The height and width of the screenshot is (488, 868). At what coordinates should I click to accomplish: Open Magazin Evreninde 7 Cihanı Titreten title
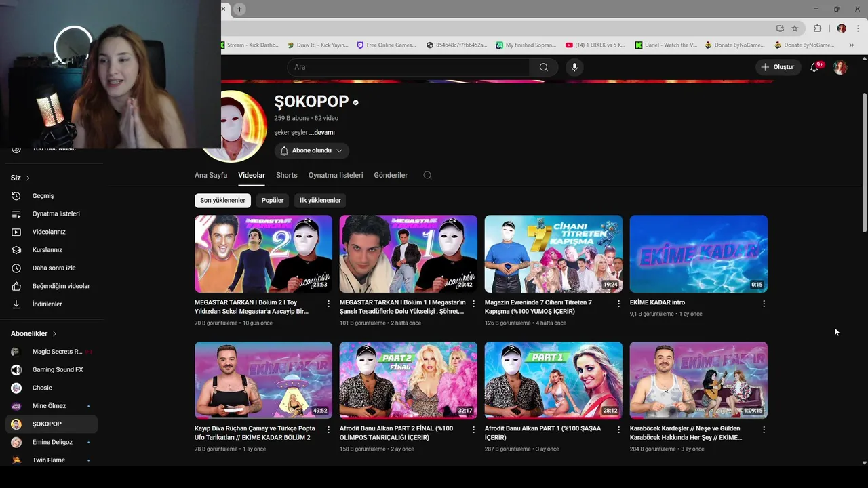tap(538, 307)
